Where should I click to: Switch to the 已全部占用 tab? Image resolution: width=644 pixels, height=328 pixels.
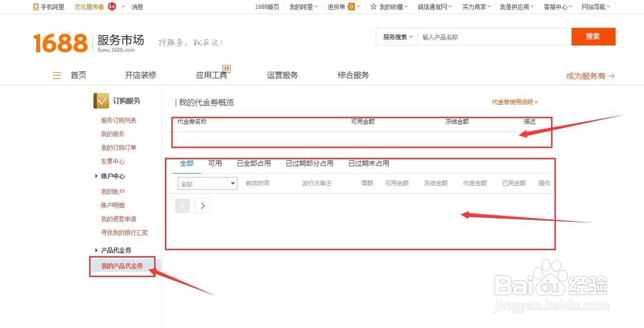pos(253,163)
